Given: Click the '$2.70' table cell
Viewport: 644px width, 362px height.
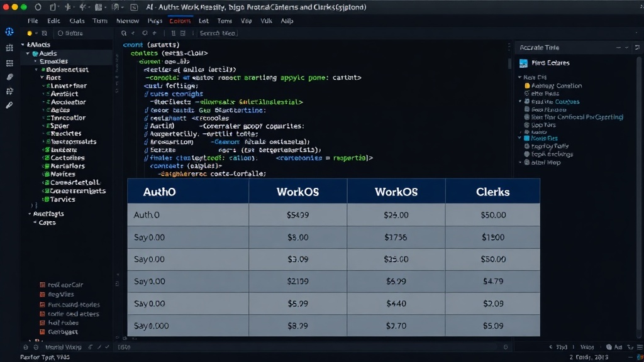Looking at the screenshot, I should [396, 326].
